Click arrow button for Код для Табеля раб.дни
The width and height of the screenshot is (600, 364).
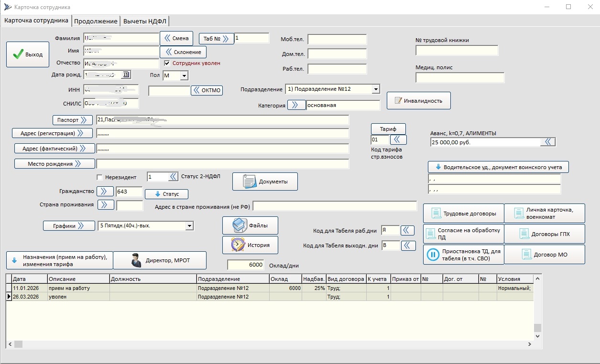coord(407,230)
